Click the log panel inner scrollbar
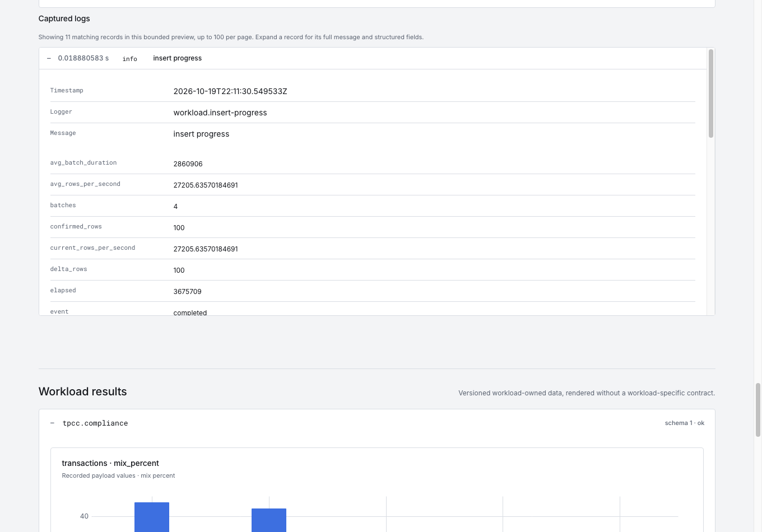Viewport: 762px width, 532px height. click(711, 94)
